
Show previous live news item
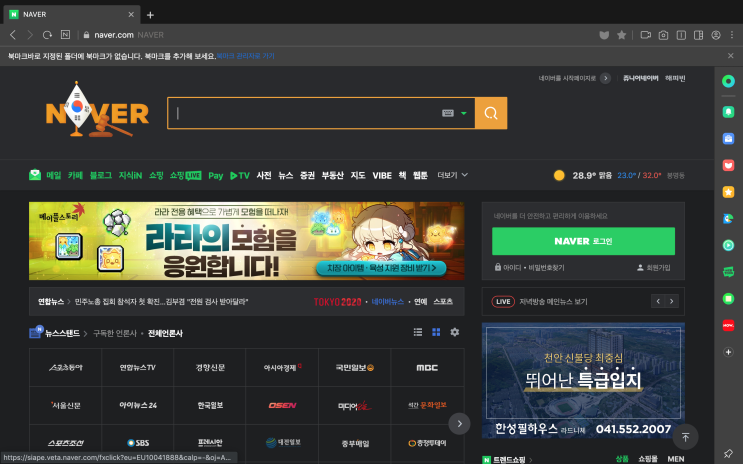pos(658,301)
